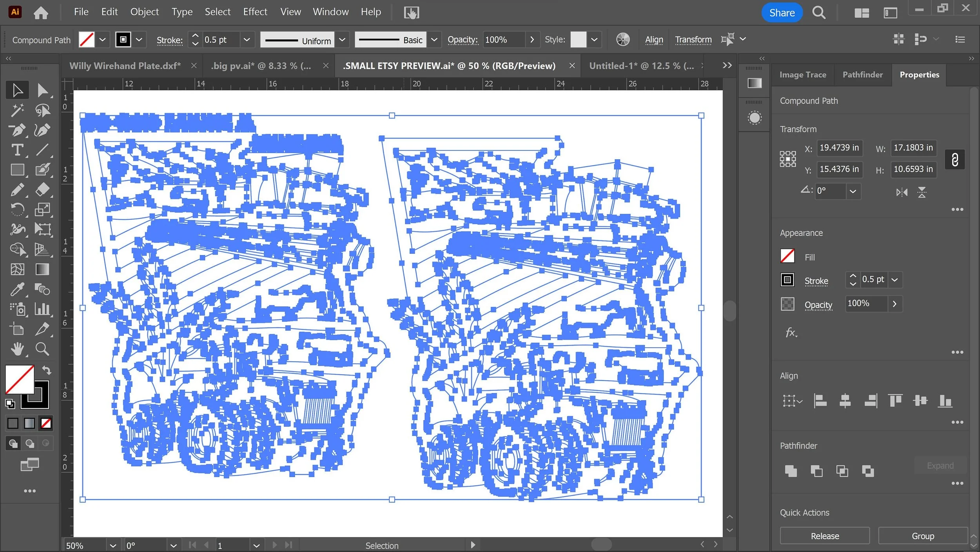This screenshot has height=552, width=980.
Task: Expand the rotation angle dropdown in Transform
Action: tap(853, 191)
